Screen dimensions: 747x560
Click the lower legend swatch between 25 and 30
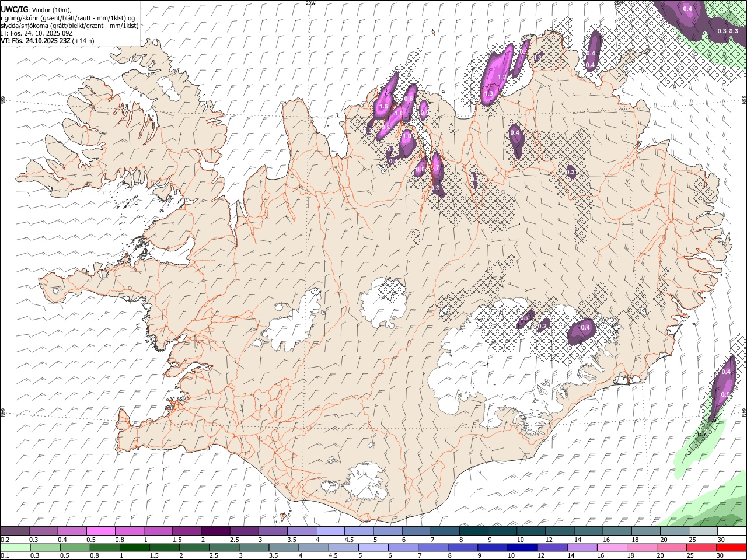[701, 547]
